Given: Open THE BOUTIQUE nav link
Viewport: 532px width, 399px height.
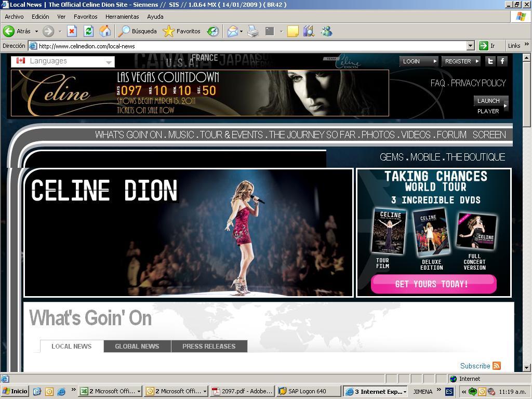Looking at the screenshot, I should tap(476, 157).
